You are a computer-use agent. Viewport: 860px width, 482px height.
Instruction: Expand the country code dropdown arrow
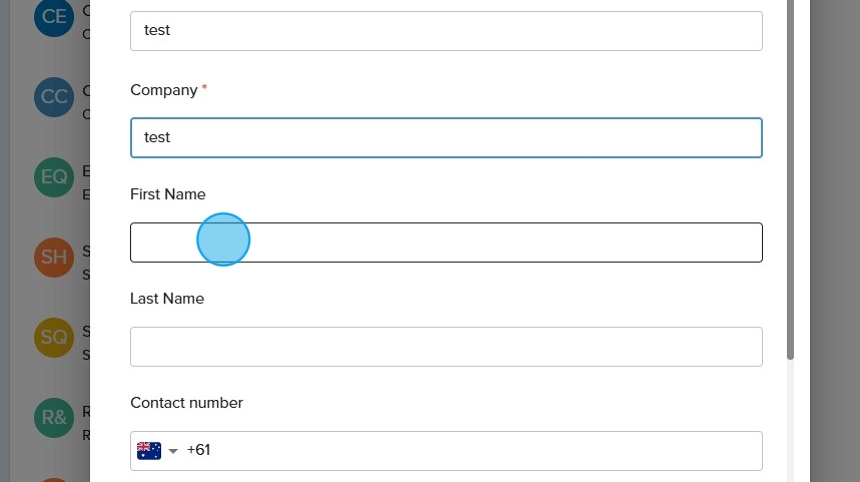pyautogui.click(x=173, y=451)
